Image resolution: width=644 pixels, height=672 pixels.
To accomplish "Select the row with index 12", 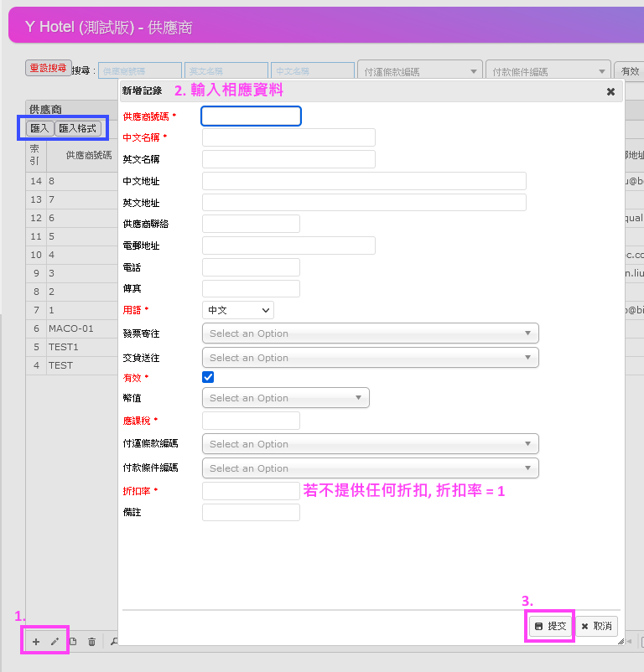I will click(x=71, y=218).
